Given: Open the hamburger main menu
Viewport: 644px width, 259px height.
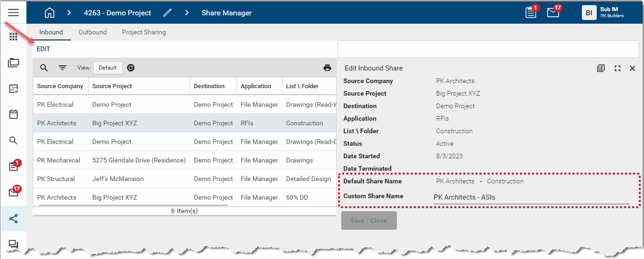Looking at the screenshot, I should point(13,13).
